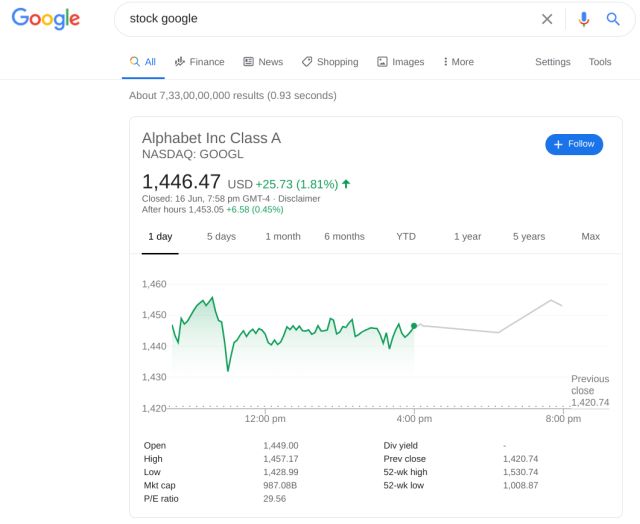Click the Google logo
The width and height of the screenshot is (640, 524).
point(46,19)
